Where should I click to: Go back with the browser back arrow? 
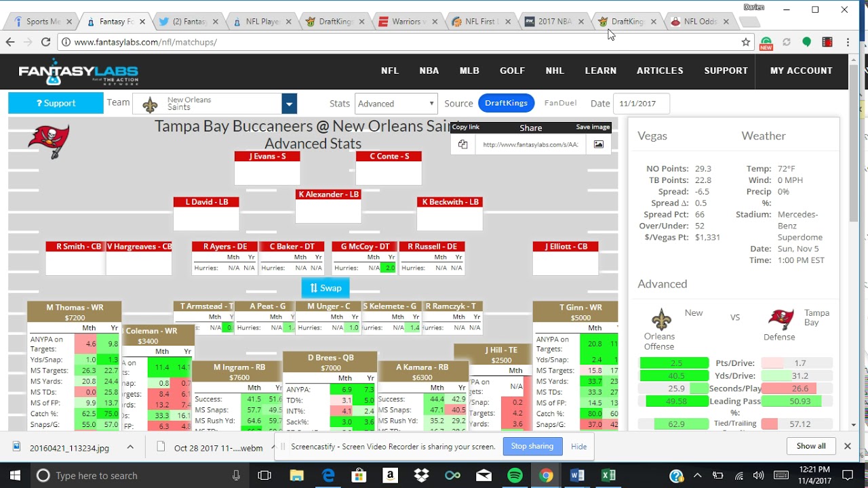coord(9,42)
